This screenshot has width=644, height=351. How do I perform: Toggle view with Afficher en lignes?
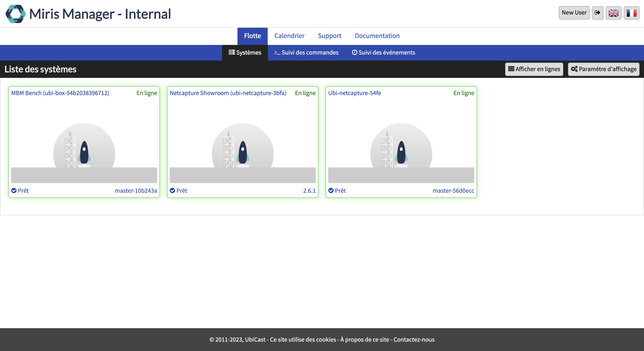(x=534, y=69)
